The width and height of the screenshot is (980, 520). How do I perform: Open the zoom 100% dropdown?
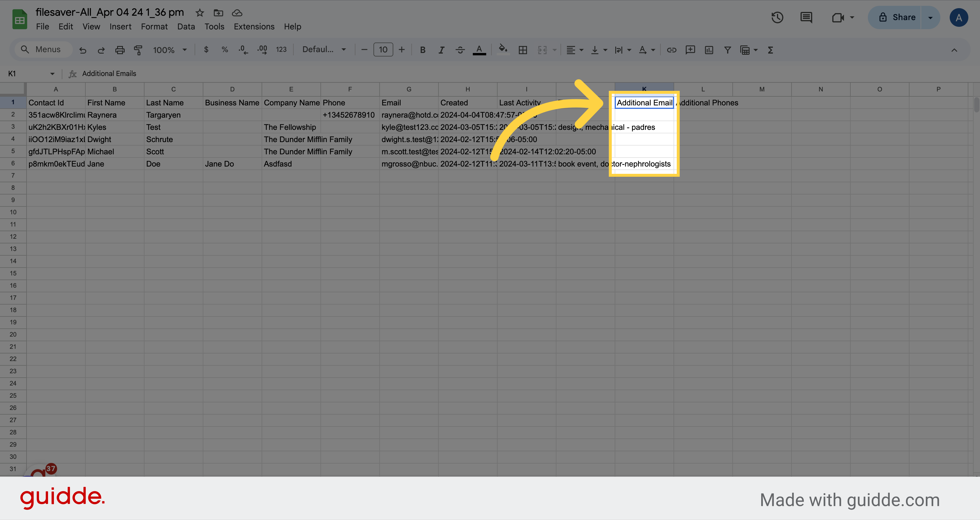tap(170, 50)
